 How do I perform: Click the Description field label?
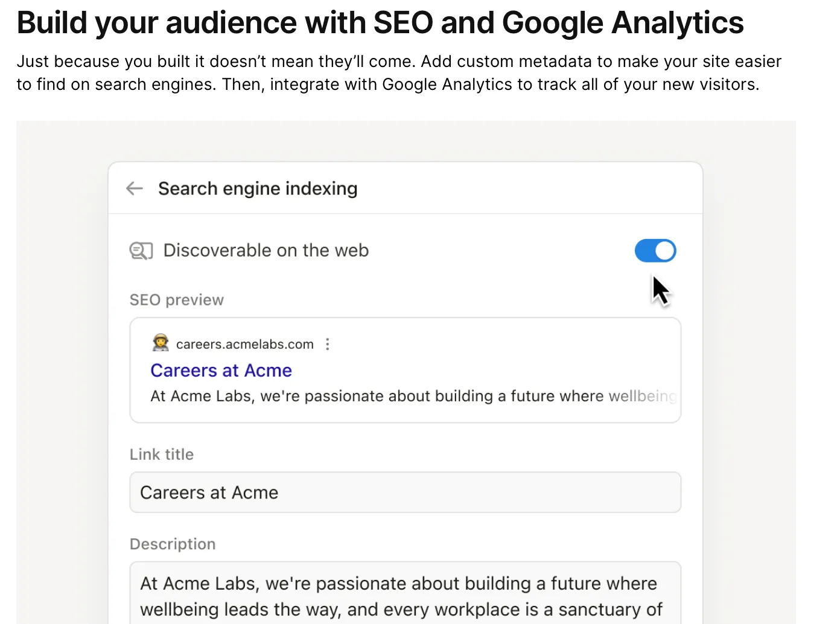(x=172, y=544)
